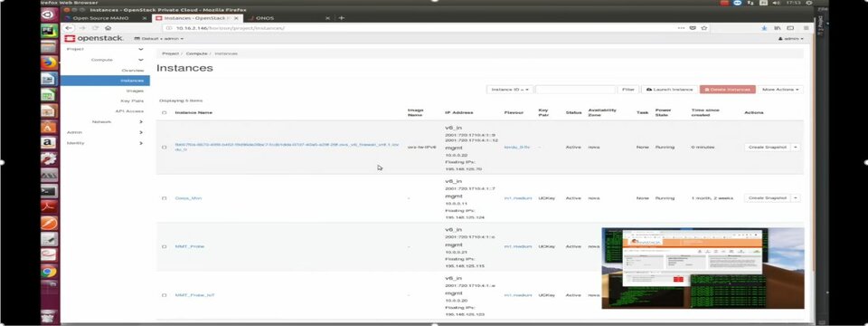Image resolution: width=868 pixels, height=326 pixels.
Task: Go to the browser home page icon
Action: click(108, 28)
